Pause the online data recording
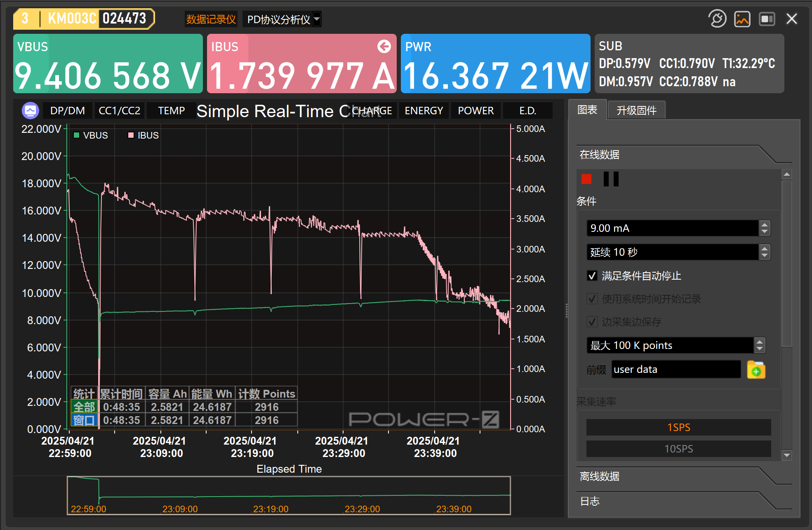The image size is (812, 530). (611, 179)
